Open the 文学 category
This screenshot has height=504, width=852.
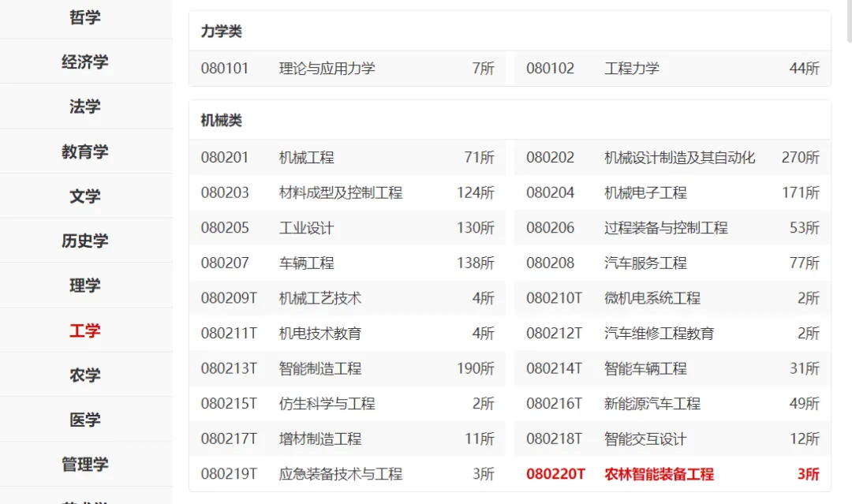click(85, 196)
